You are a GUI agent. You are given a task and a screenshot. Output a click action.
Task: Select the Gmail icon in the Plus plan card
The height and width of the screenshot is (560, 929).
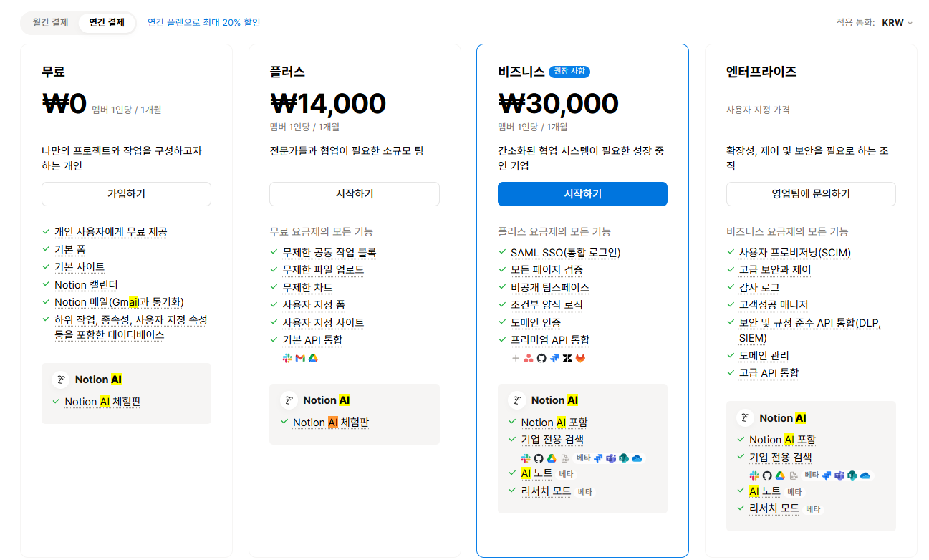(x=299, y=358)
